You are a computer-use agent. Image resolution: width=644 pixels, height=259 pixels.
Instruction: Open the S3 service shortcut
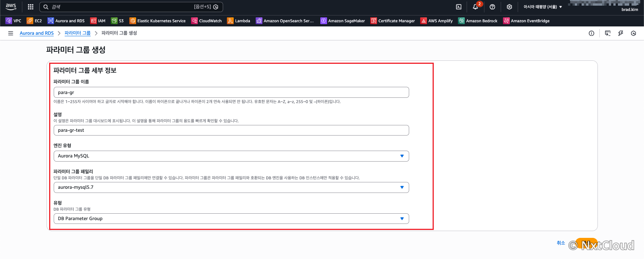point(118,21)
